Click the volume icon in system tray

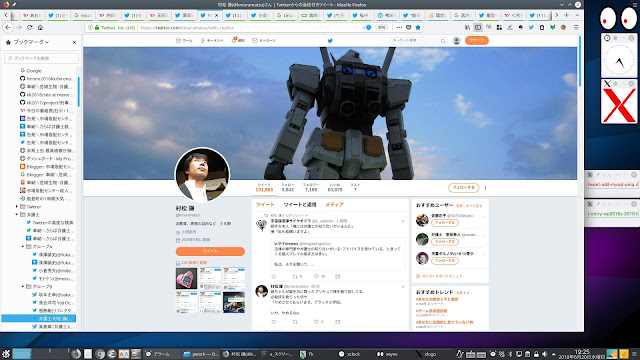click(544, 354)
